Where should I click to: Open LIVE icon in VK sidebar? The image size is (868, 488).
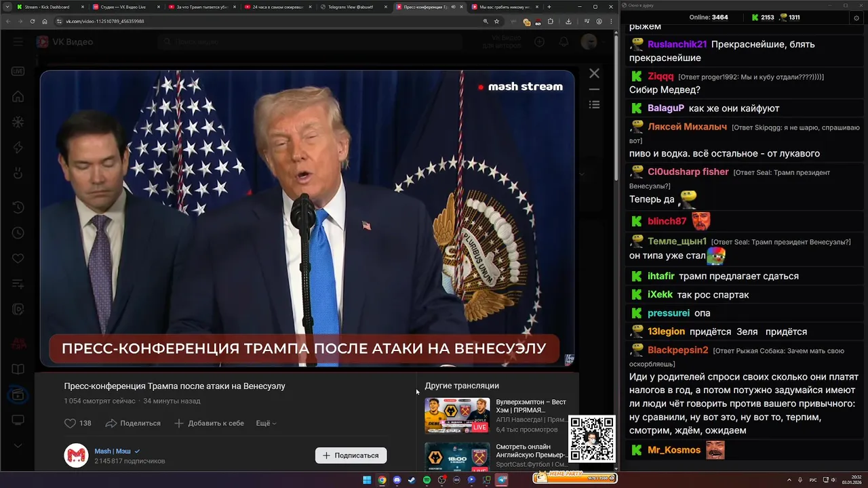point(18,71)
